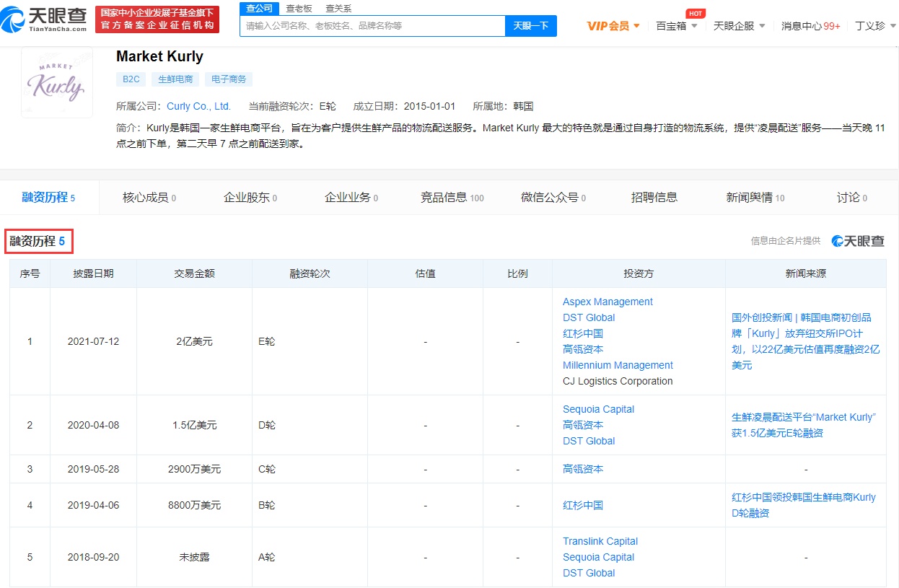
Task: Switch to the 查关系 search tab
Action: pos(338,9)
